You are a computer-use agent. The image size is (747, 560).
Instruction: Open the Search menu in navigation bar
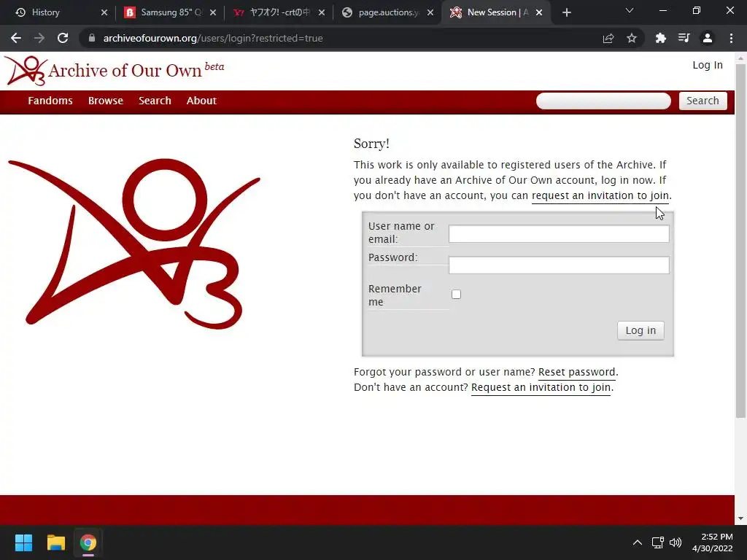(x=155, y=101)
